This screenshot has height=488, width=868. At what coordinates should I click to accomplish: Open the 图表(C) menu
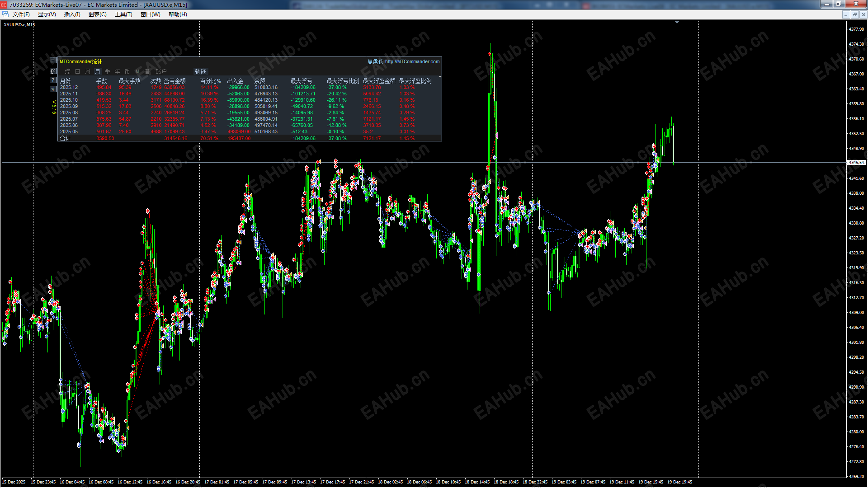click(x=97, y=14)
